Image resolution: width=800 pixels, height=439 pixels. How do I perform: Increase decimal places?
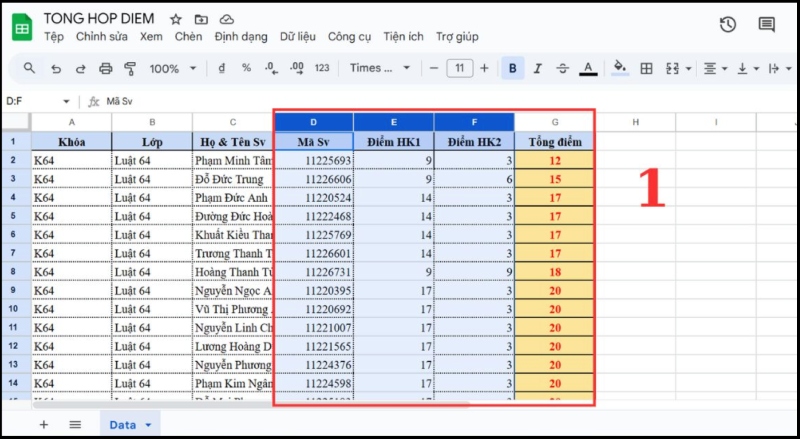[x=296, y=68]
